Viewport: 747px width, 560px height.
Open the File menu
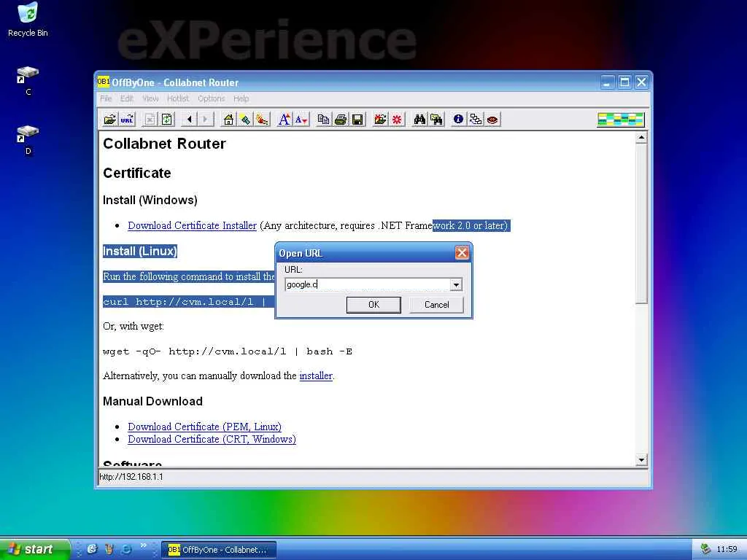pyautogui.click(x=106, y=98)
